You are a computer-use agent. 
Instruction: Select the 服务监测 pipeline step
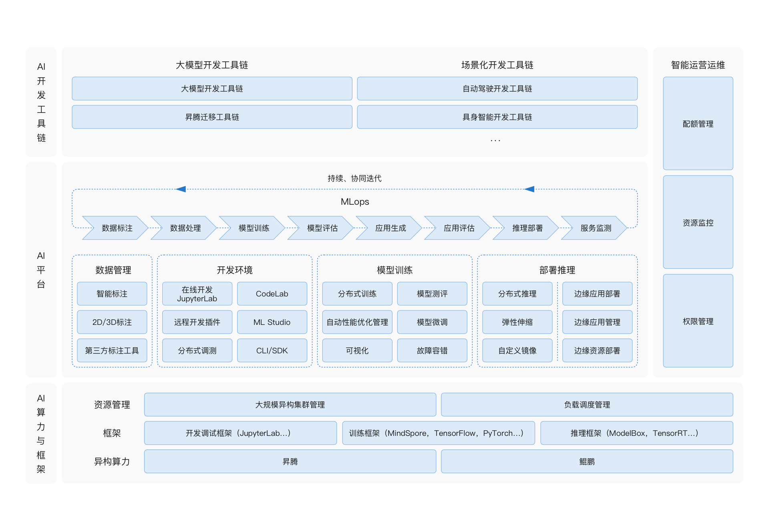pos(596,228)
